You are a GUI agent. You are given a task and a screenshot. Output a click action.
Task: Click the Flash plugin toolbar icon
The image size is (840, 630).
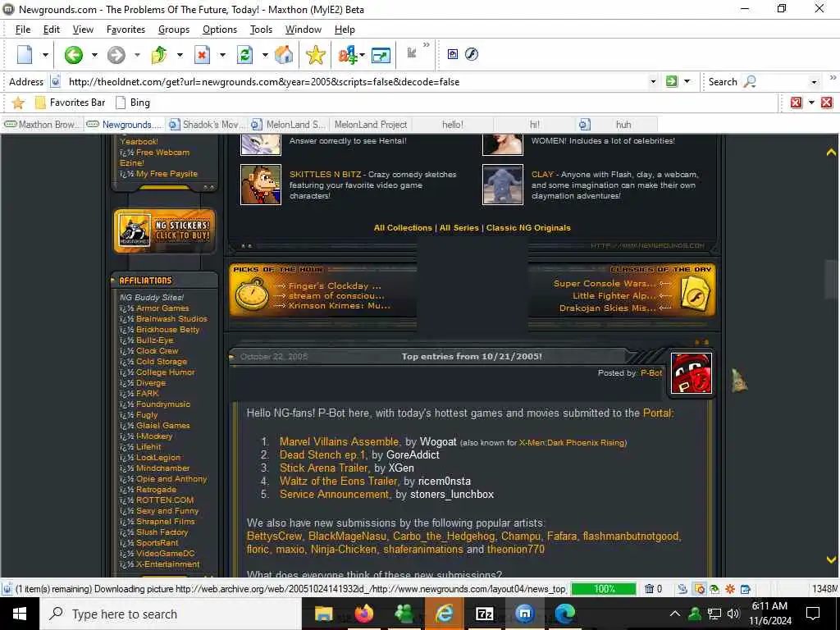[x=472, y=54]
